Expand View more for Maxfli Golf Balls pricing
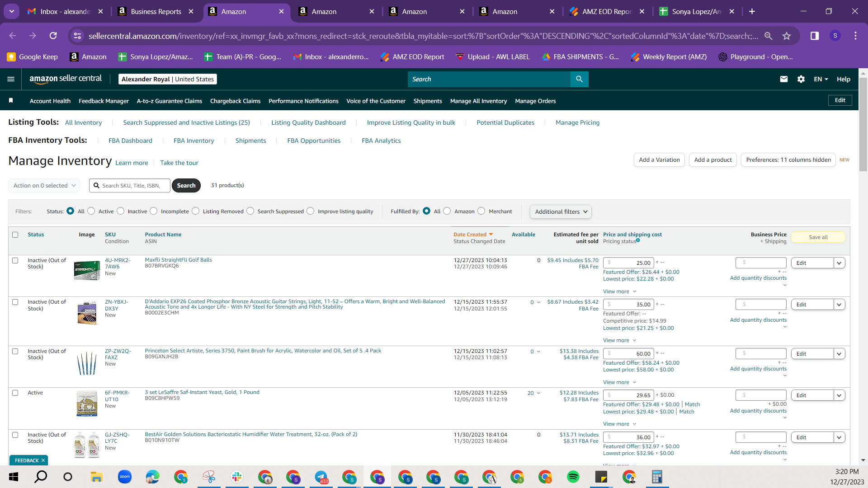 (x=619, y=291)
